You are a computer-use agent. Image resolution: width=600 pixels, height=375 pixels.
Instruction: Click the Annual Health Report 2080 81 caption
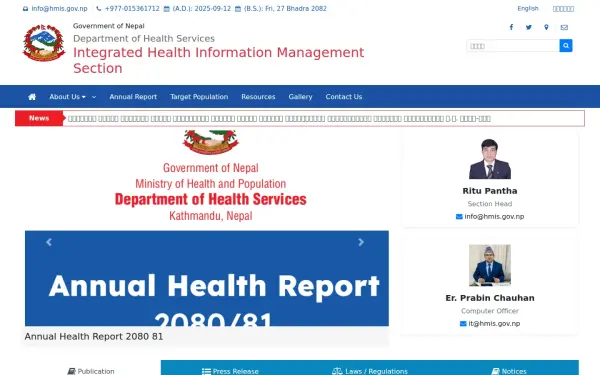coord(94,337)
